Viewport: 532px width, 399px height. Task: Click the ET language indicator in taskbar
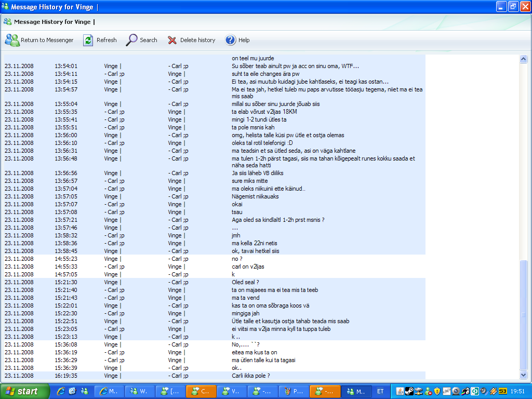pyautogui.click(x=380, y=391)
